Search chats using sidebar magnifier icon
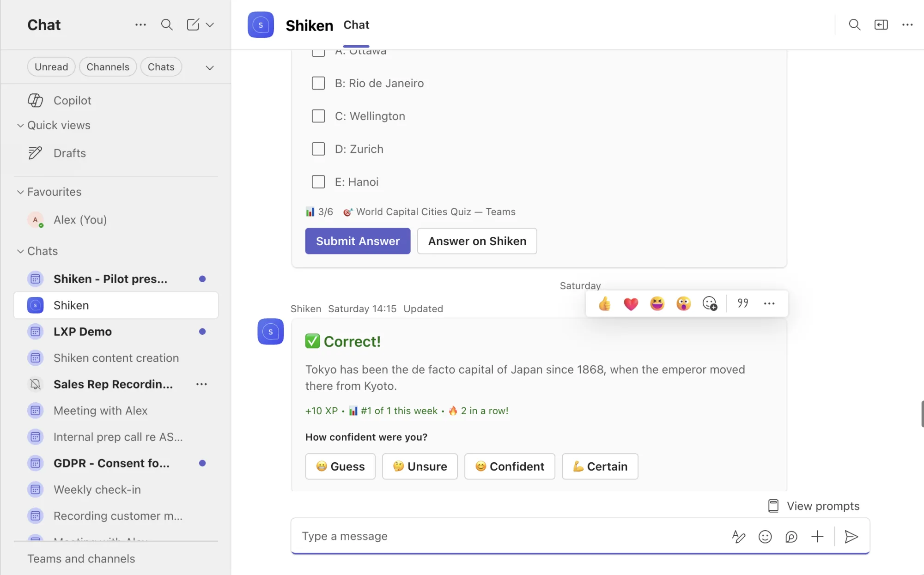924x575 pixels. pos(167,24)
